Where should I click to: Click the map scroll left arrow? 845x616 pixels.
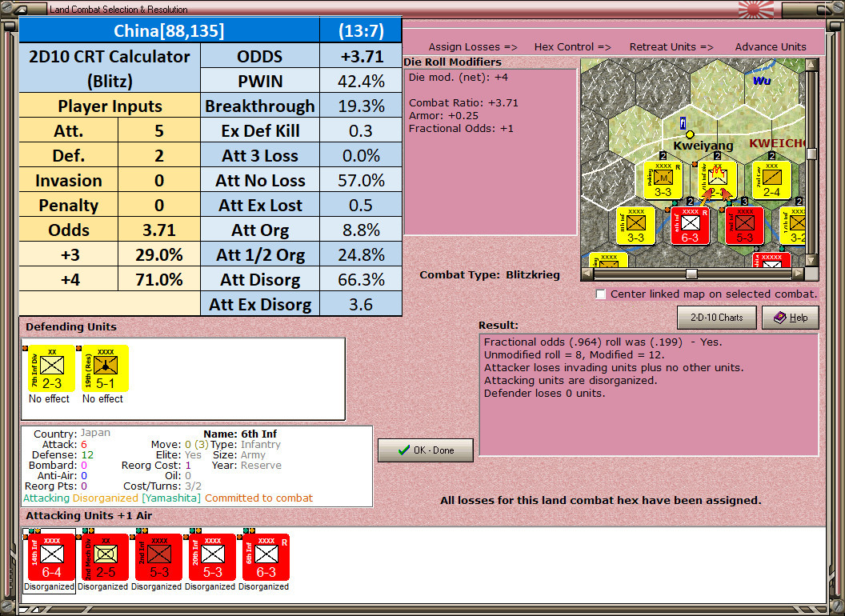588,274
